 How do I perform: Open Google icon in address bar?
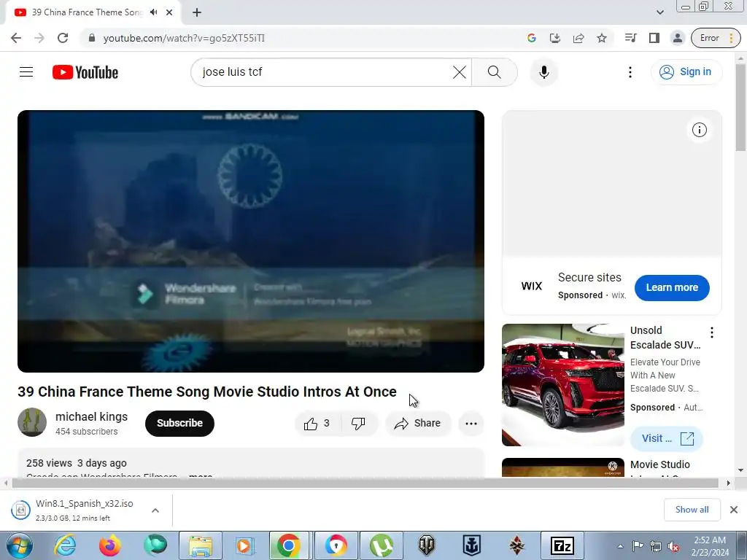pyautogui.click(x=532, y=38)
